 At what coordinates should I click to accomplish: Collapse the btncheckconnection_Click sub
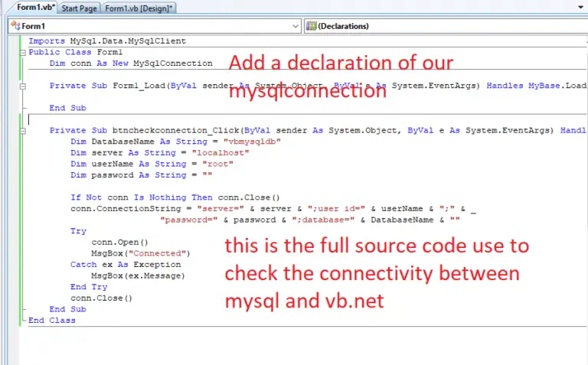(x=23, y=131)
